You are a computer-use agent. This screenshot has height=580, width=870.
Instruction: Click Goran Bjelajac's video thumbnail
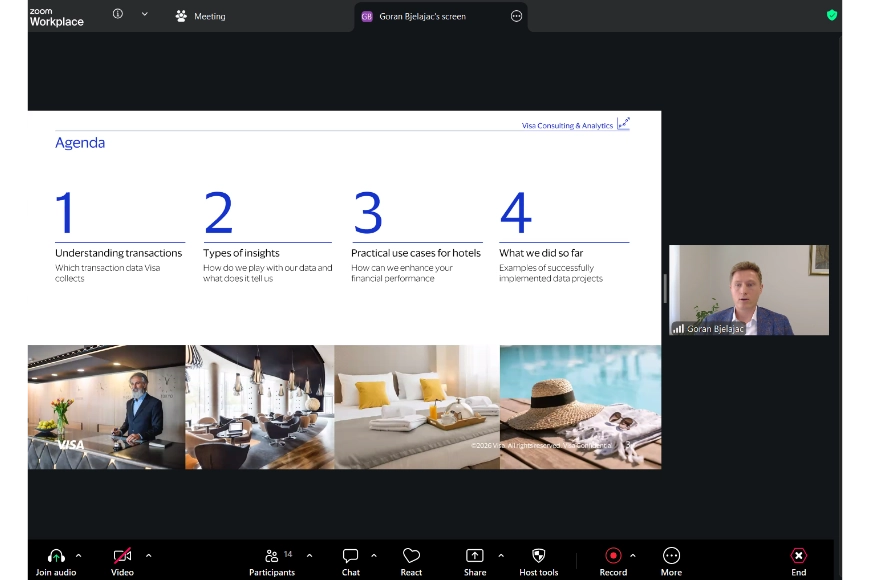click(748, 289)
